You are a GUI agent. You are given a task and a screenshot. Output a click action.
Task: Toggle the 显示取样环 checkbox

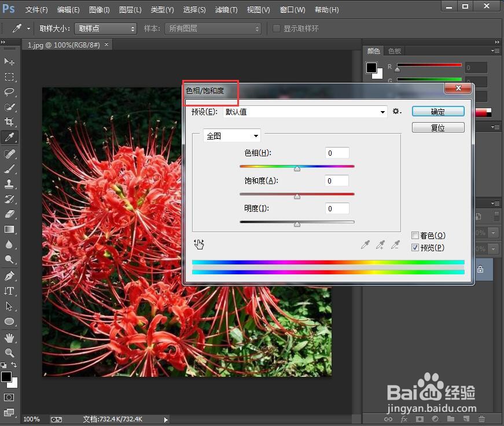(x=276, y=28)
